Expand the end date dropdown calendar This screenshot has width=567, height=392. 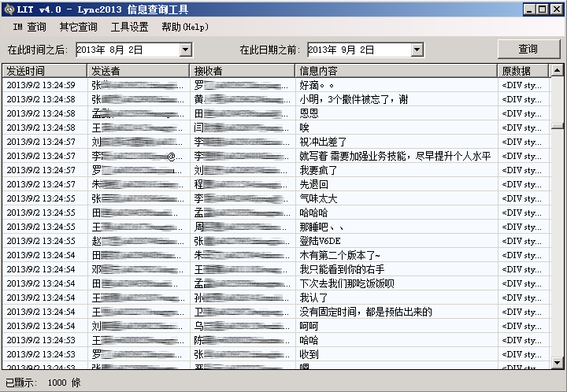coord(417,50)
